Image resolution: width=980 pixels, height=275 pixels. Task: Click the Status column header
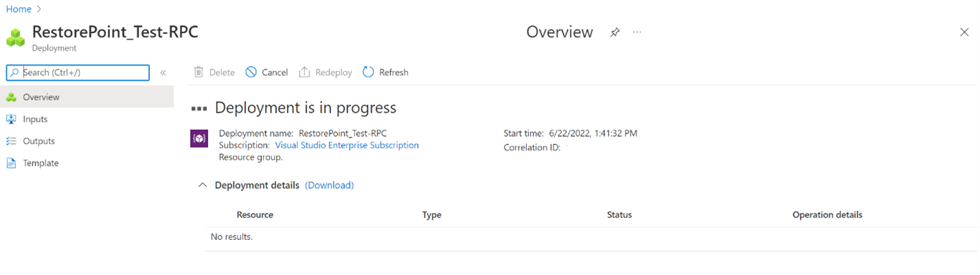619,214
